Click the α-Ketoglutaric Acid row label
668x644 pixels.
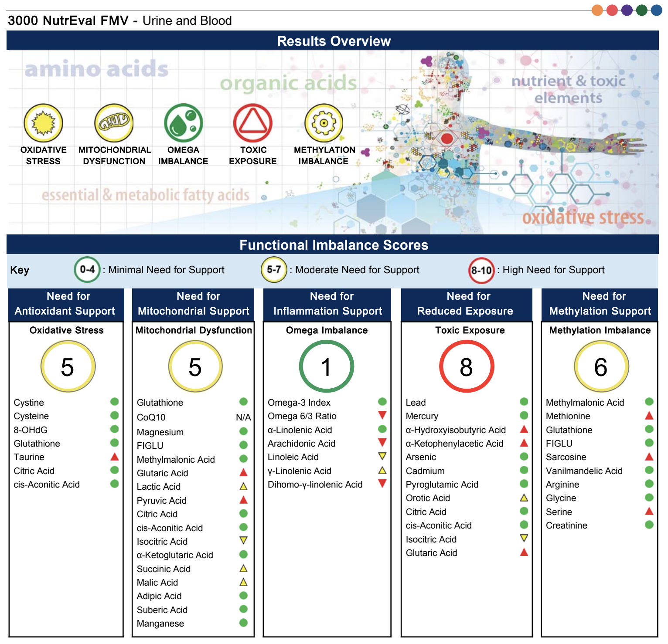[175, 555]
